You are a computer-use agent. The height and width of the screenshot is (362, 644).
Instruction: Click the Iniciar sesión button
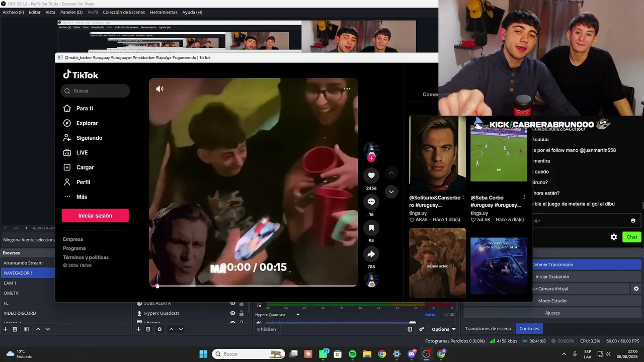tap(95, 216)
